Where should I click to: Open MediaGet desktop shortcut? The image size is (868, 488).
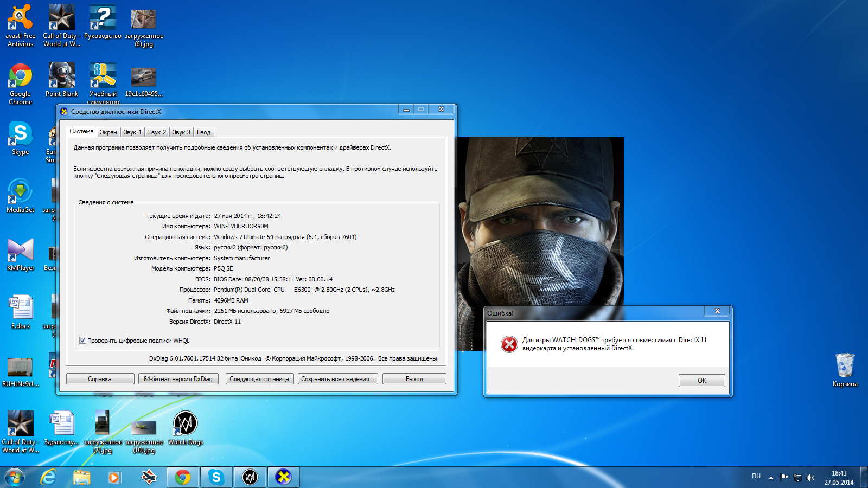(20, 196)
